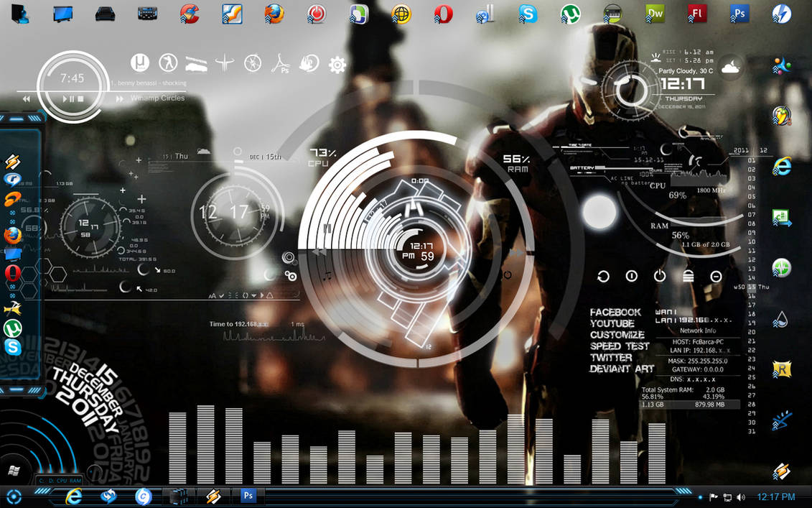Click the yellow globe network shortcut
Image resolution: width=812 pixels, height=508 pixels.
point(401,14)
